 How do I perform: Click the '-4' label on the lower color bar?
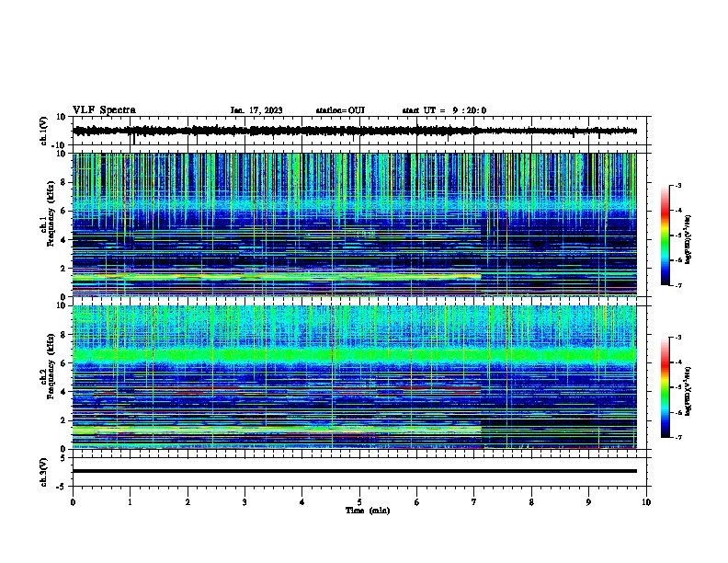(x=678, y=362)
